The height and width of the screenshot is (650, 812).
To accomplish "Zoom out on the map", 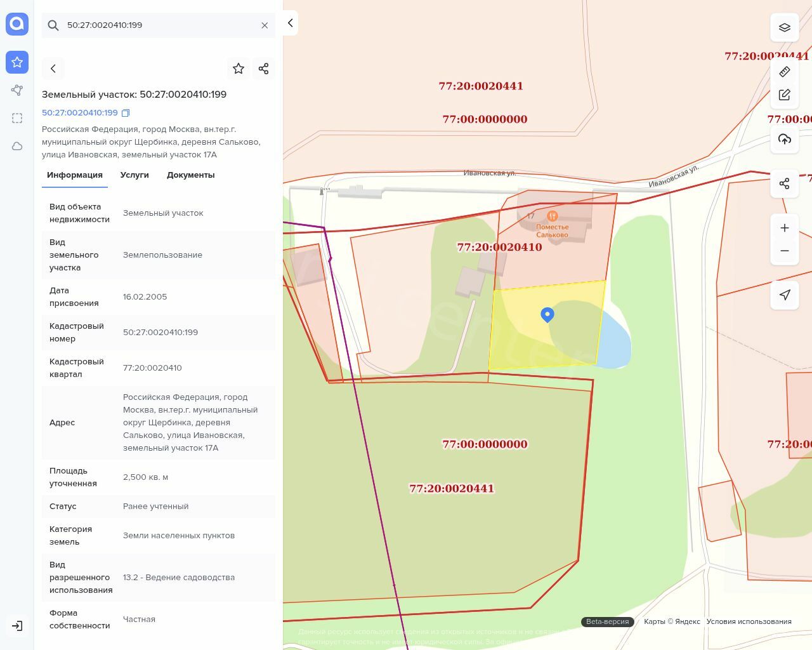I will point(785,251).
